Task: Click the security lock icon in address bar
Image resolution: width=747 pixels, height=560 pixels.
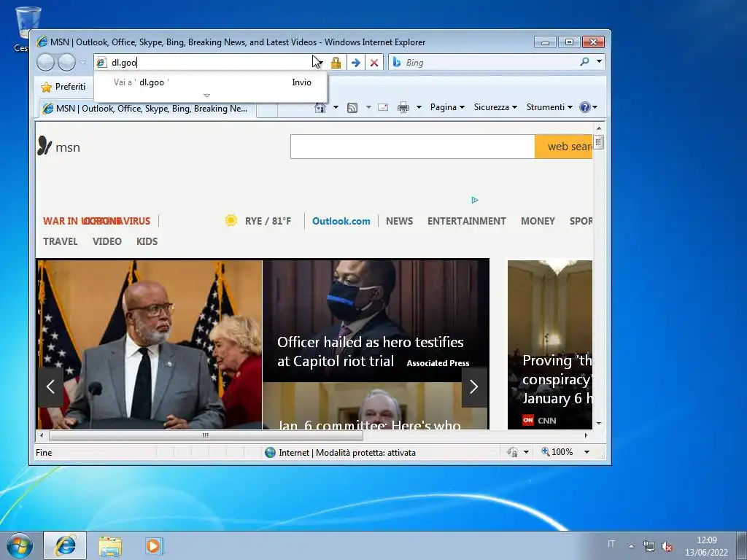Action: click(336, 63)
